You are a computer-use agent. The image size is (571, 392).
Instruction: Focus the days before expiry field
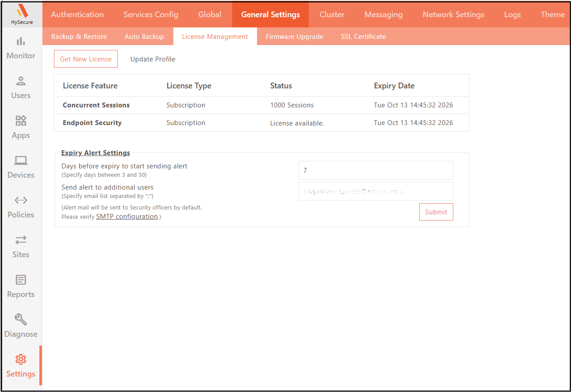(376, 170)
